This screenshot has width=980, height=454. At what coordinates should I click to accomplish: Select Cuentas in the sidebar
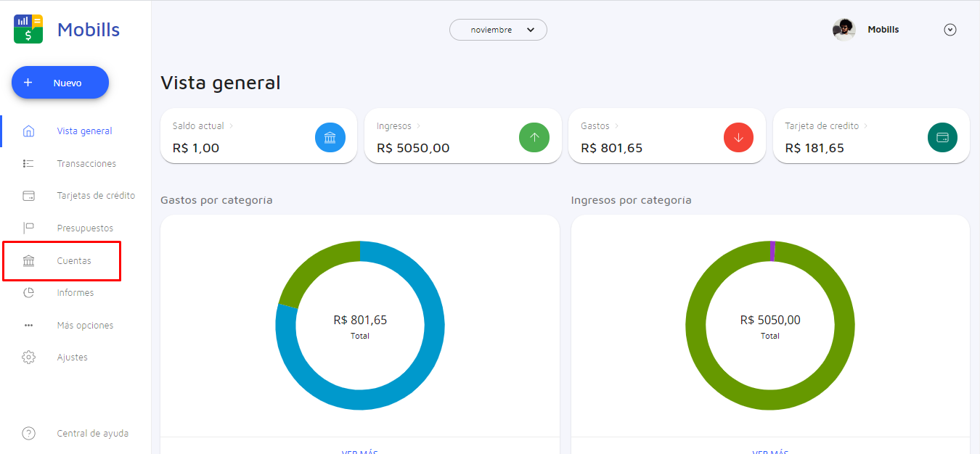74,261
